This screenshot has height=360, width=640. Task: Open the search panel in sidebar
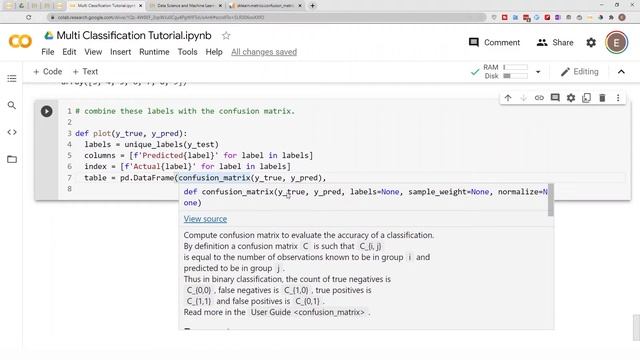[12, 105]
